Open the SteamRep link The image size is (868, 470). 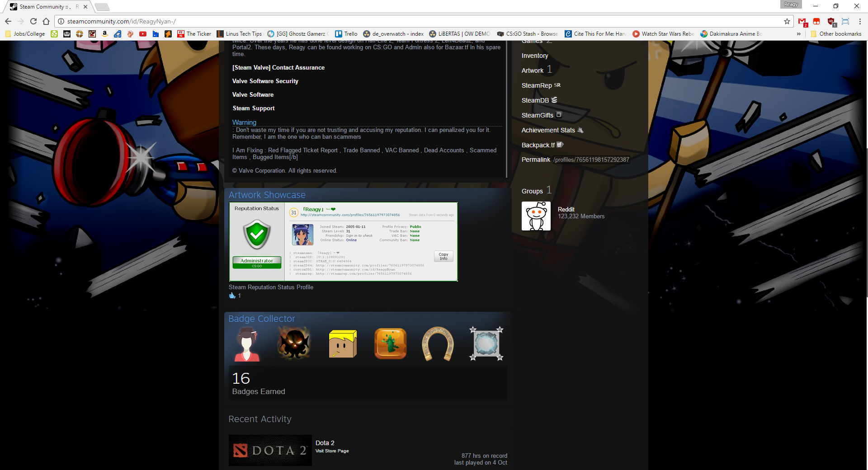click(x=541, y=85)
